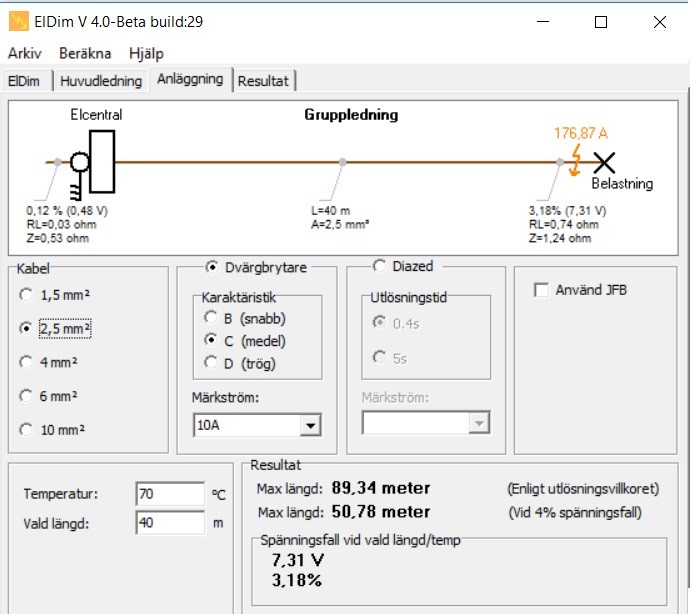Image resolution: width=692 pixels, height=614 pixels.
Task: Select the 1,5 mm² cable option
Action: click(x=26, y=294)
